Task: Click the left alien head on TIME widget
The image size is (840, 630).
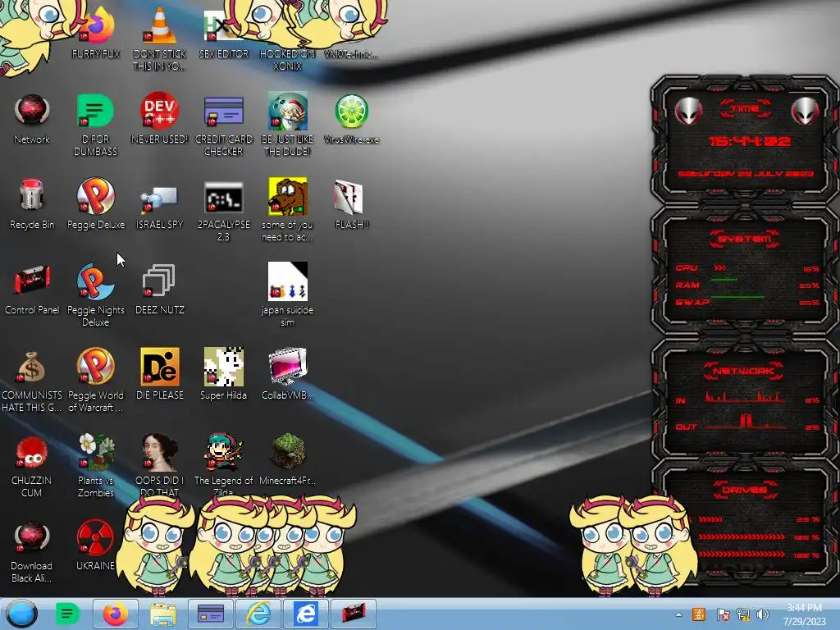Action: 688,111
